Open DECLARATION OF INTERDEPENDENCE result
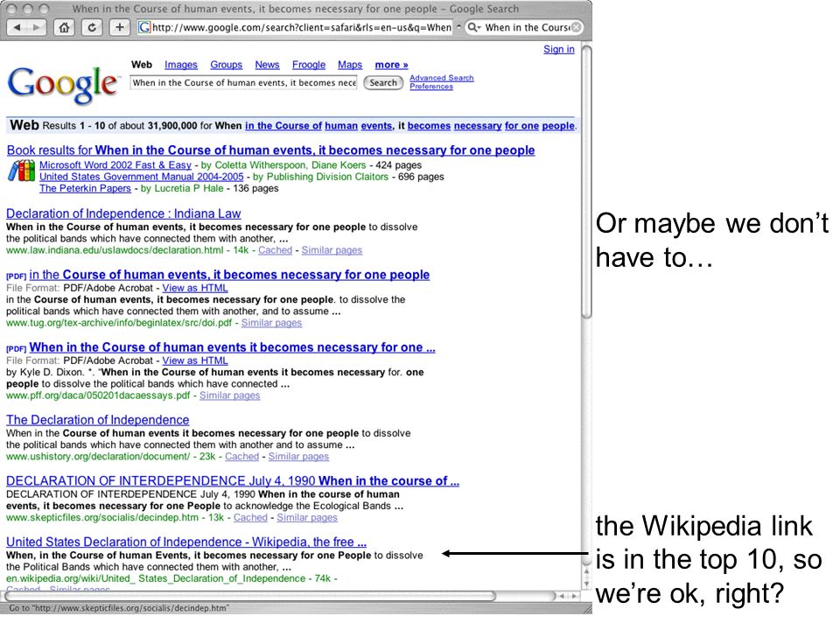 233,481
